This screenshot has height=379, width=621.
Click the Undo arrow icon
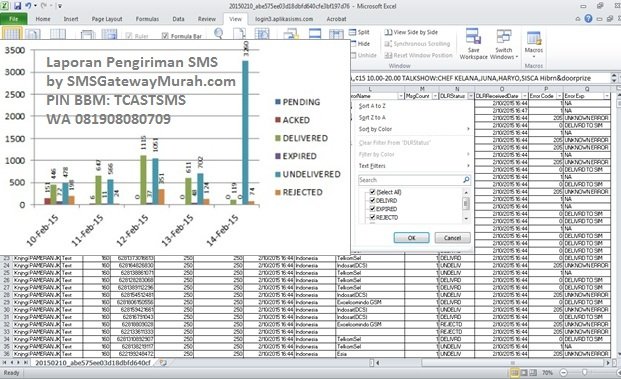(x=29, y=6)
